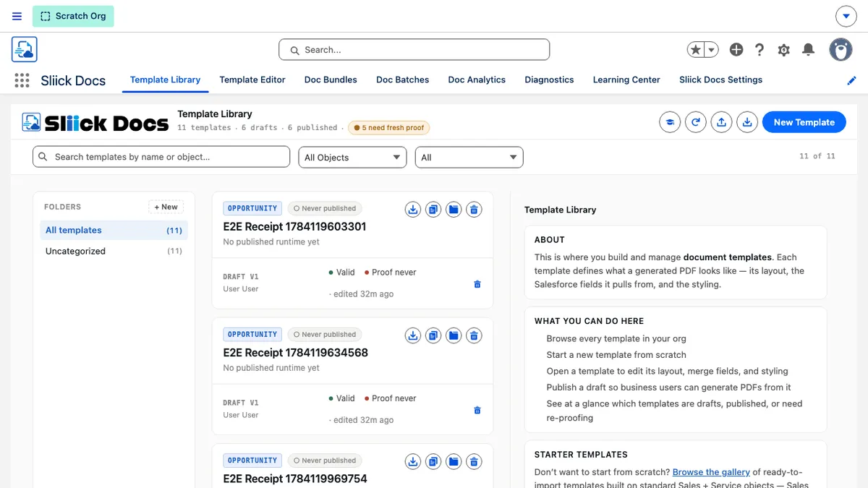This screenshot has height=488, width=868.
Task: Select the All templates folder
Action: tap(114, 231)
